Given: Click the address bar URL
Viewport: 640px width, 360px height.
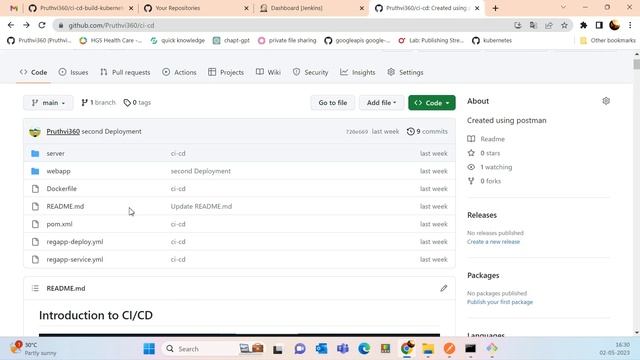Looking at the screenshot, I should pos(111,25).
